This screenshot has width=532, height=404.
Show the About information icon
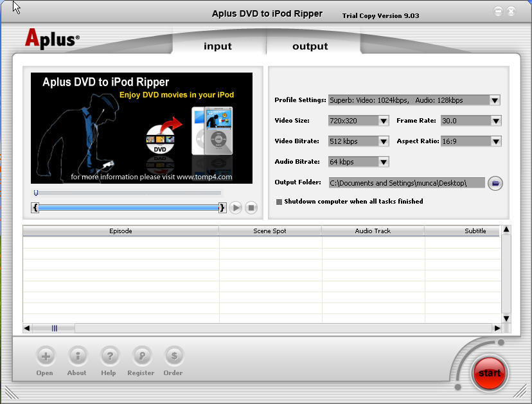[x=78, y=356]
